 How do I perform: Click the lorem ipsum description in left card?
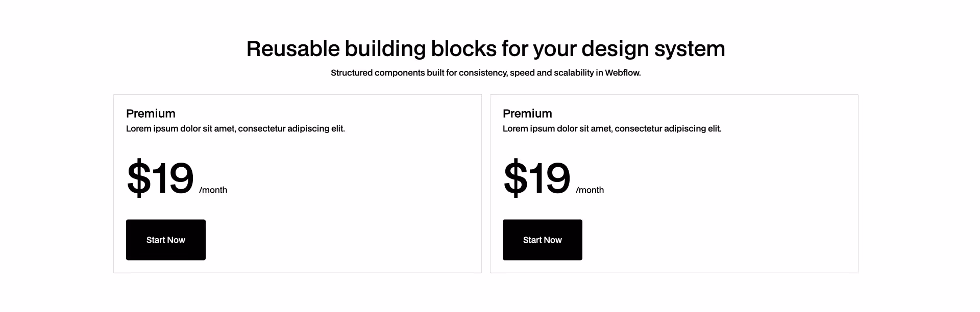(235, 128)
